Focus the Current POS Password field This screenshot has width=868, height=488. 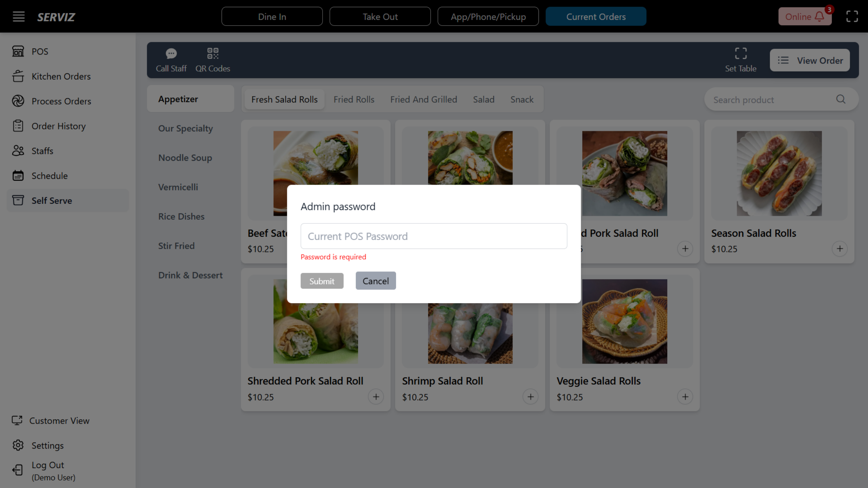click(434, 236)
